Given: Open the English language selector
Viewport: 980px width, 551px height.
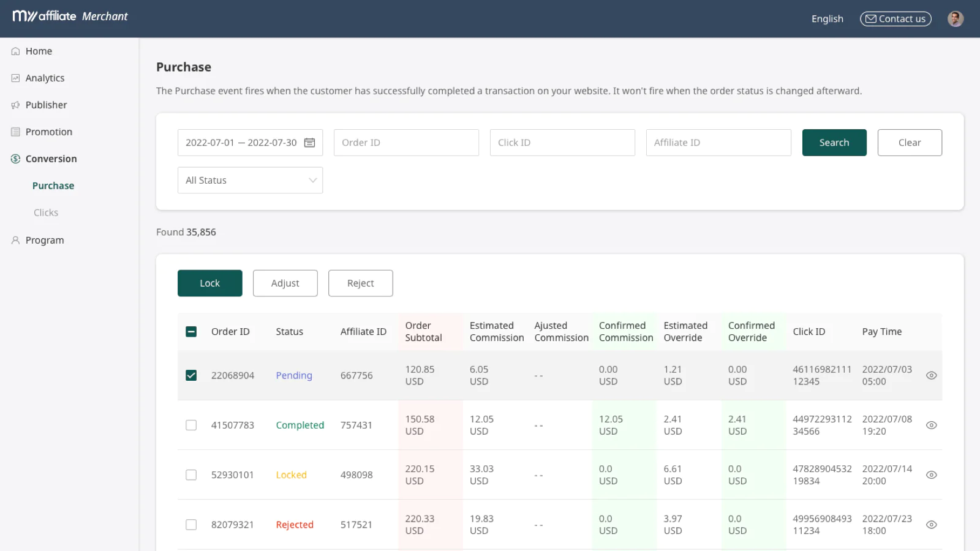Looking at the screenshot, I should (x=827, y=19).
